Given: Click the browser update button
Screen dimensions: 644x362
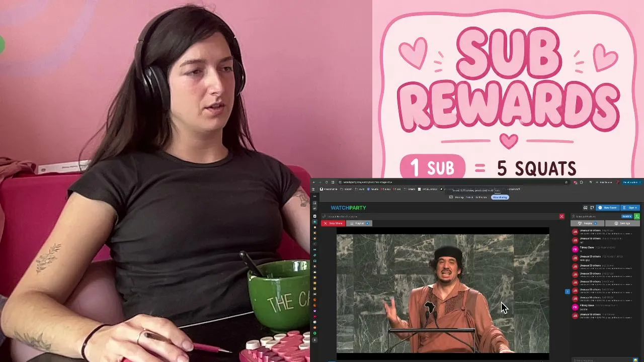Looking at the screenshot, I should 630,182.
